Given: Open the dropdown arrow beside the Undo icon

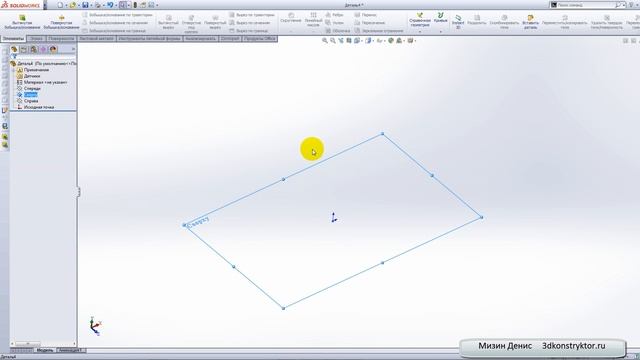Looking at the screenshot, I should (x=116, y=5).
